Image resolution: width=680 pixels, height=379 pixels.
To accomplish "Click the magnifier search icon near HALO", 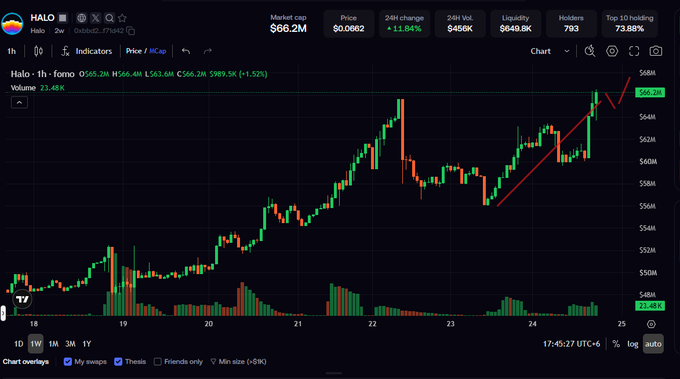I will click(109, 18).
